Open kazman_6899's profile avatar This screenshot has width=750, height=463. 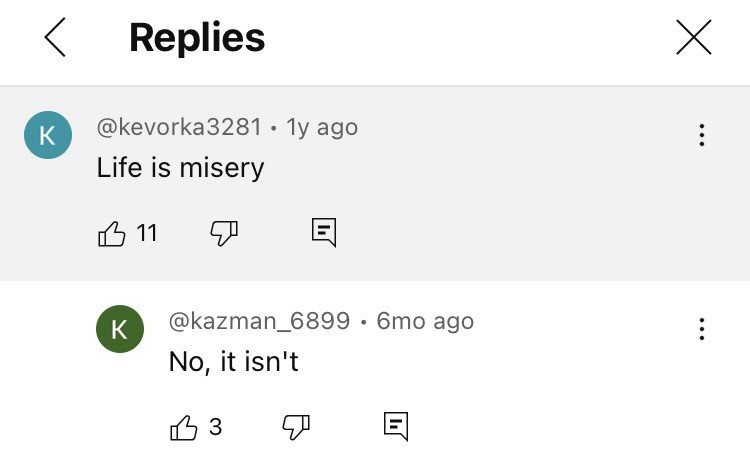pos(119,330)
